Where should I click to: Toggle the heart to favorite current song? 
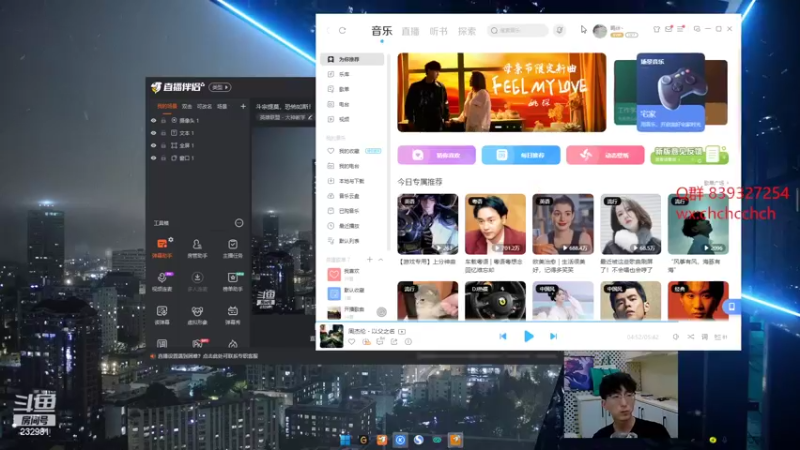(x=352, y=342)
